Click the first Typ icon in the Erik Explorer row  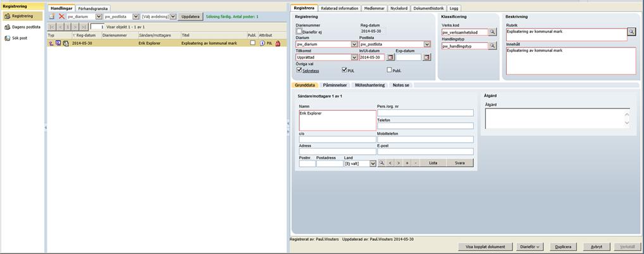pos(51,43)
